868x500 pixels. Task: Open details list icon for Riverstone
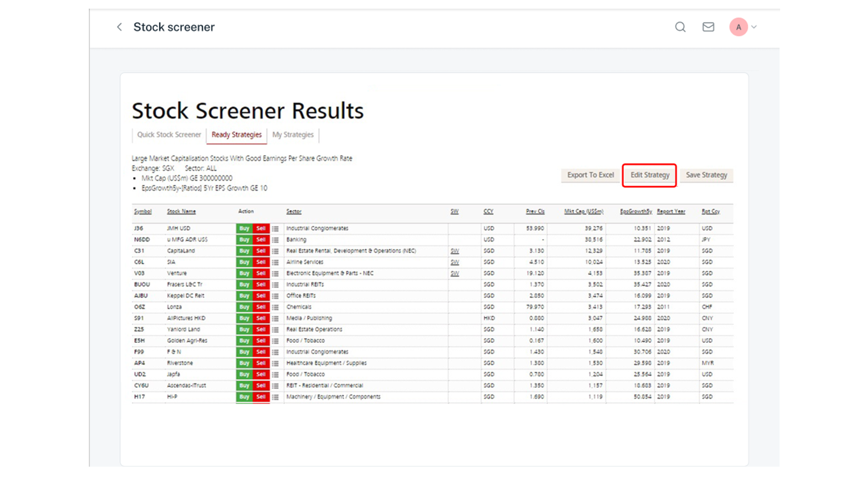pos(275,363)
